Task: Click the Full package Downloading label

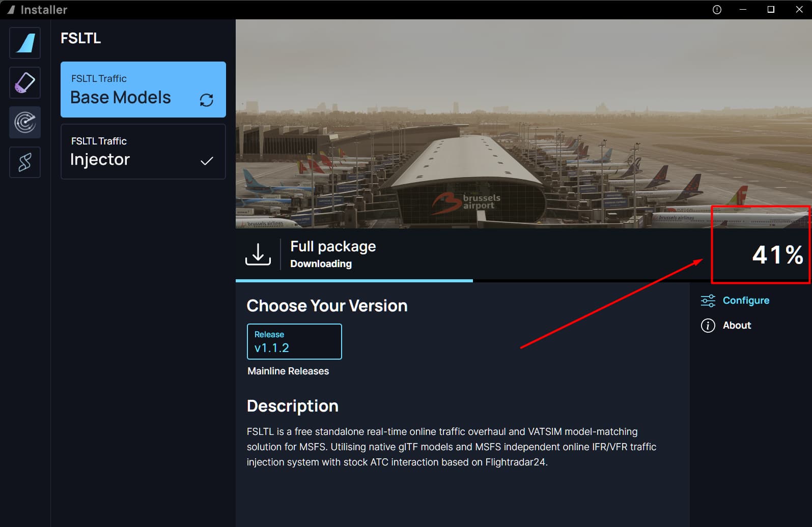Action: (333, 254)
